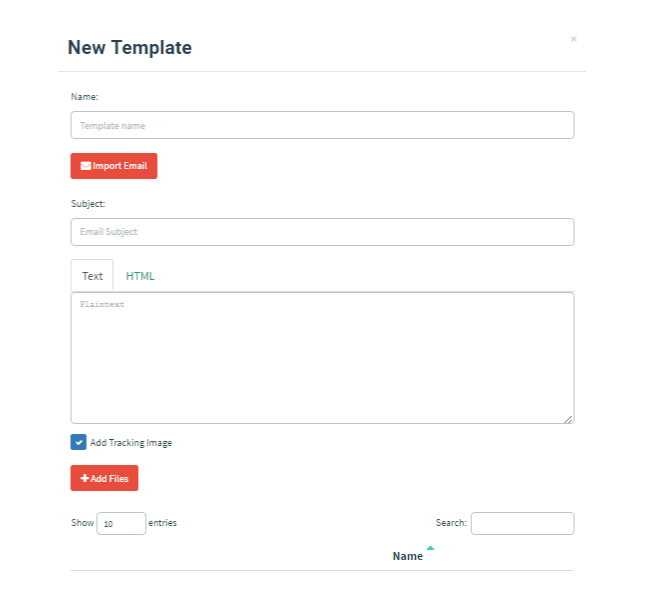Close the New Template dialog
This screenshot has height=602, width=654.
[x=573, y=39]
